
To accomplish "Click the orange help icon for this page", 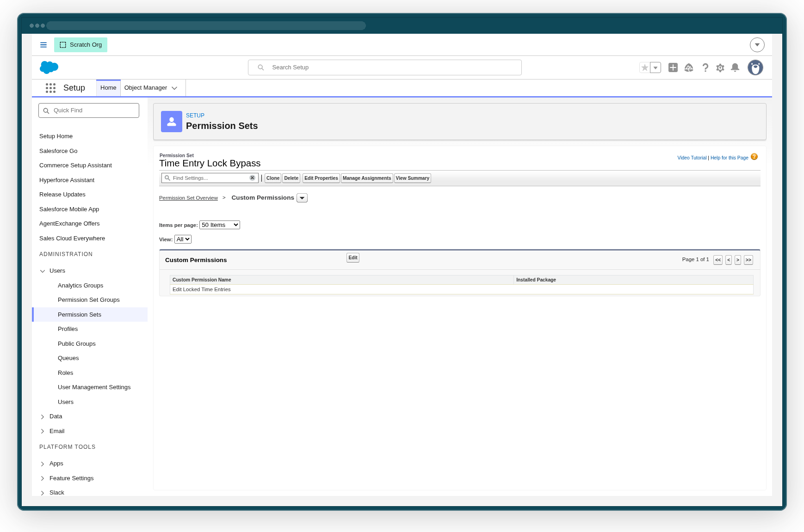I will click(754, 157).
